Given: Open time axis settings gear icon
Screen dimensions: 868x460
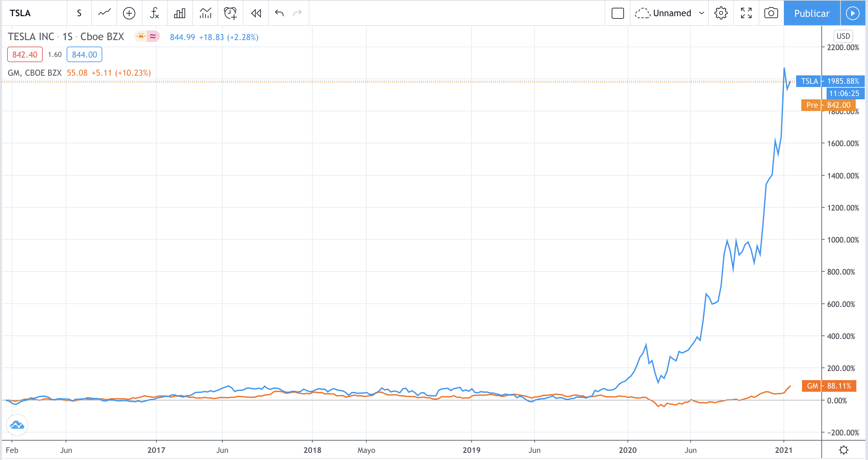Looking at the screenshot, I should click(844, 450).
